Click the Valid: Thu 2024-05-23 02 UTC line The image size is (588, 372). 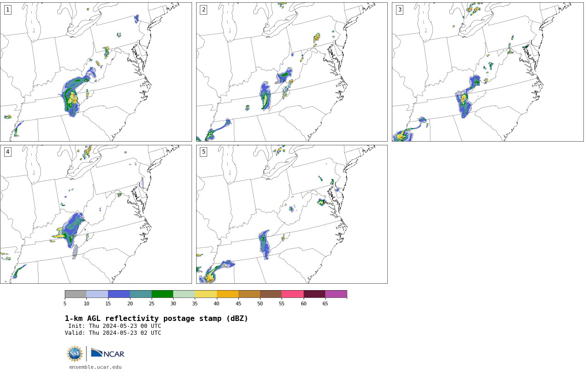(113, 333)
